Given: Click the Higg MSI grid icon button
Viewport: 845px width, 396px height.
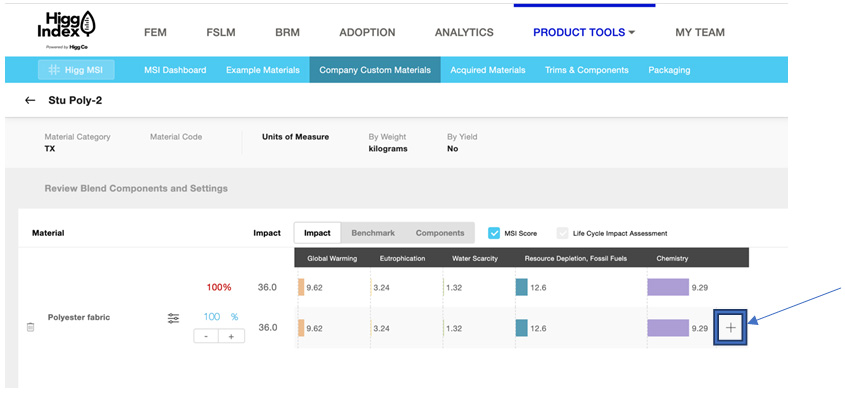Looking at the screenshot, I should point(76,70).
